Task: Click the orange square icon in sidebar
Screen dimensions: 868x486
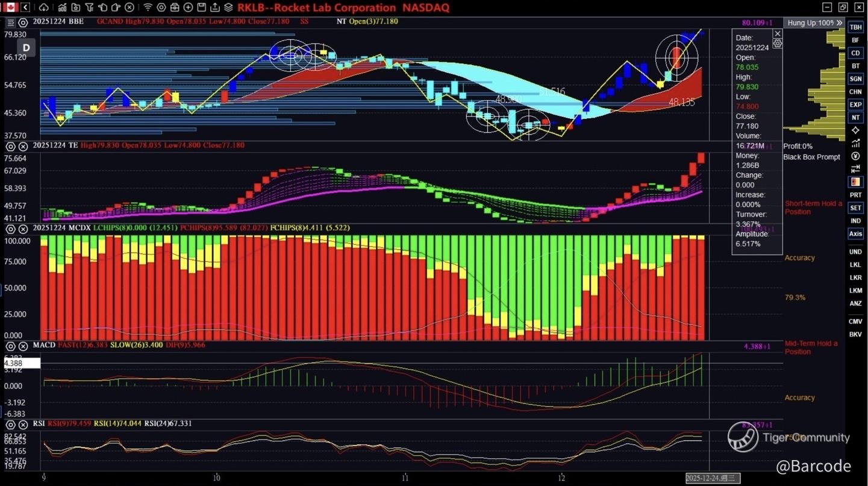Action: [x=855, y=181]
